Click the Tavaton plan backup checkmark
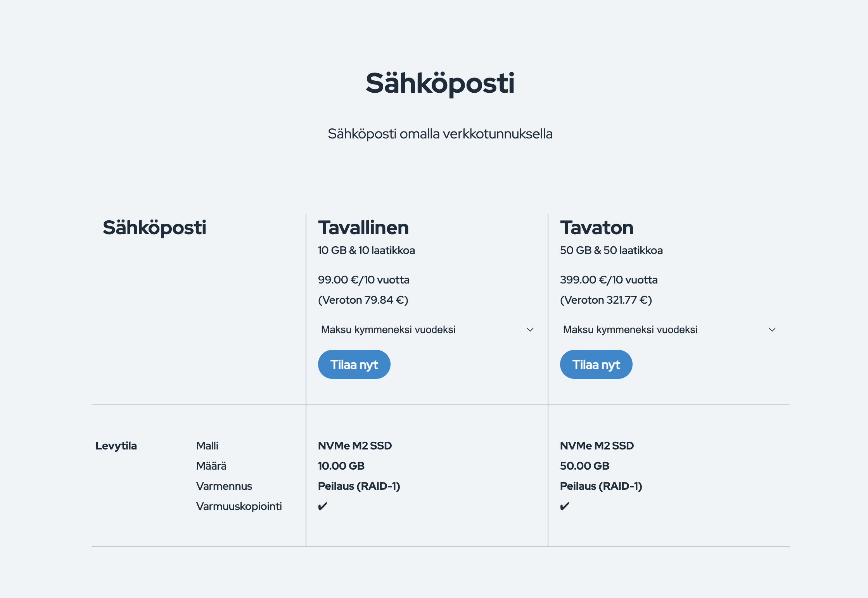868x598 pixels. pos(565,506)
